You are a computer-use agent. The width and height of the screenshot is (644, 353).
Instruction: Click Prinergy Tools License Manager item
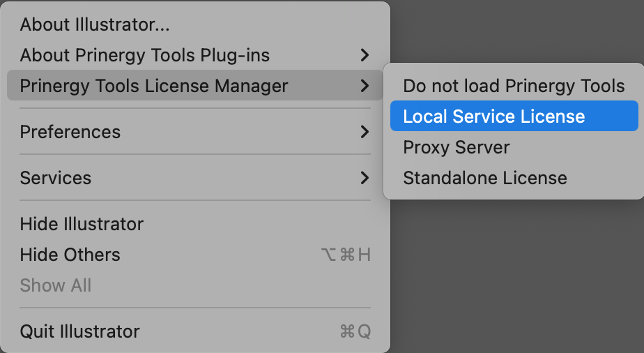coord(153,86)
